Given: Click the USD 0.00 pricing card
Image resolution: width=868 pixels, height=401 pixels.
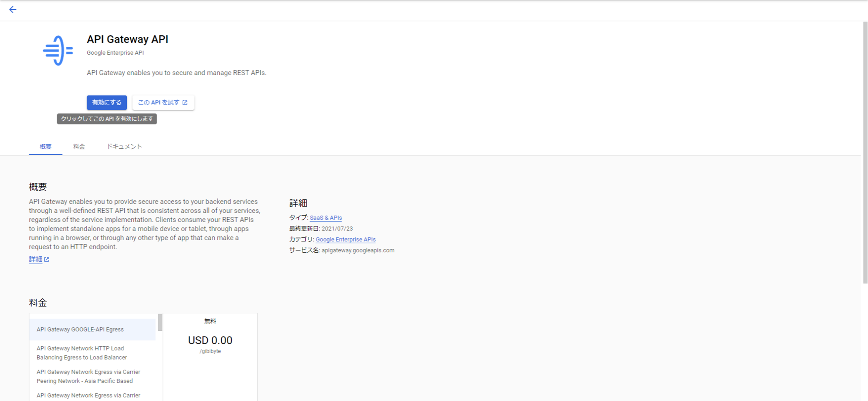Looking at the screenshot, I should pyautogui.click(x=210, y=340).
